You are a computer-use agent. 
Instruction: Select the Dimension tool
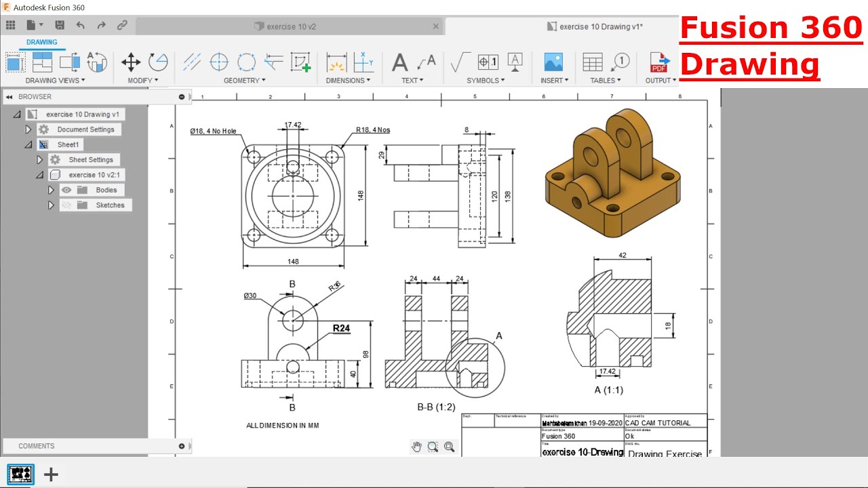click(x=336, y=62)
